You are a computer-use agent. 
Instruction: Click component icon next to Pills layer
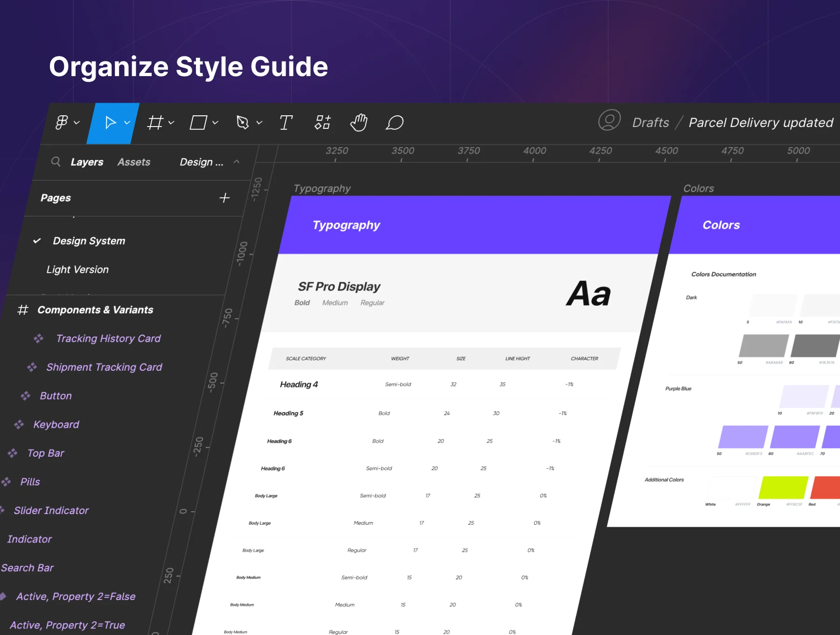(6, 481)
